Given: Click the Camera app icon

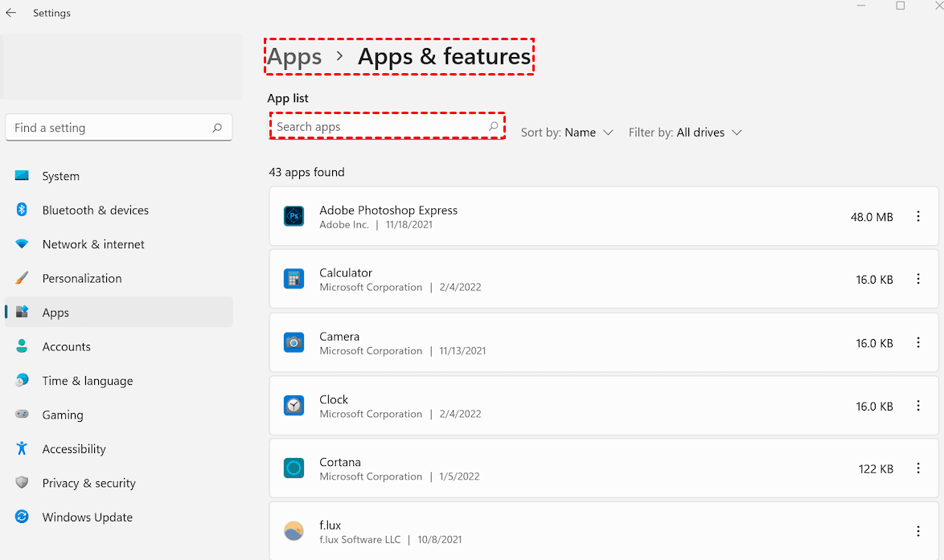Looking at the screenshot, I should click(x=293, y=342).
